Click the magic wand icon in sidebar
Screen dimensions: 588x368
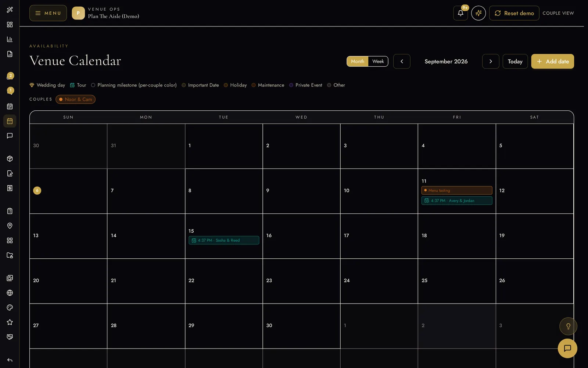point(10,10)
